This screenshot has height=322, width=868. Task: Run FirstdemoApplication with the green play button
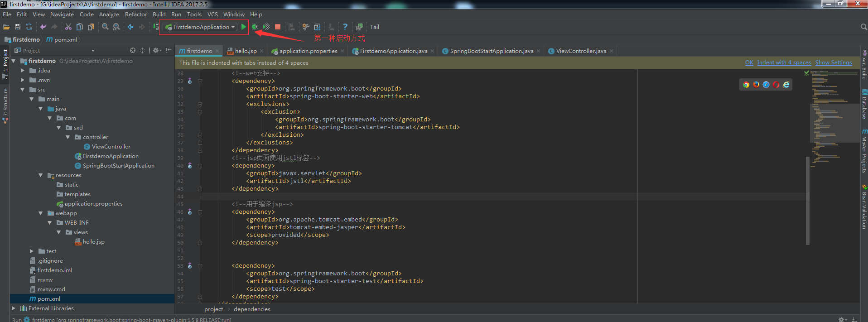coord(244,27)
